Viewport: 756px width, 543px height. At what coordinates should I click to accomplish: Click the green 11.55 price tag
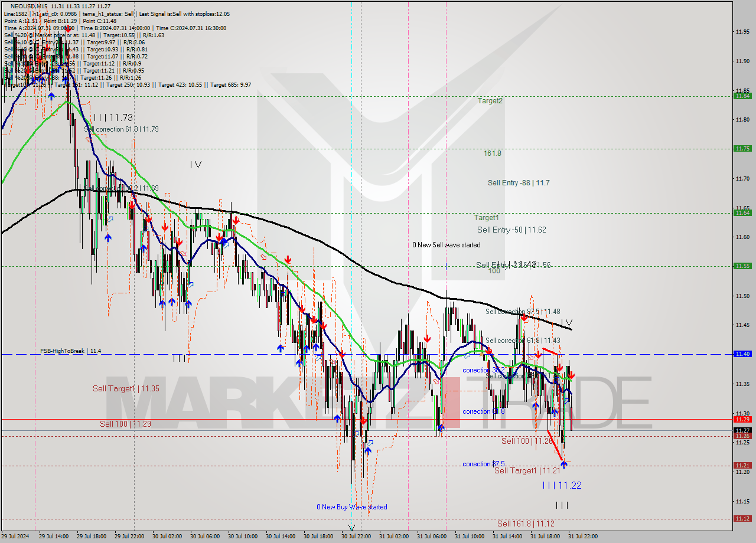coord(742,266)
